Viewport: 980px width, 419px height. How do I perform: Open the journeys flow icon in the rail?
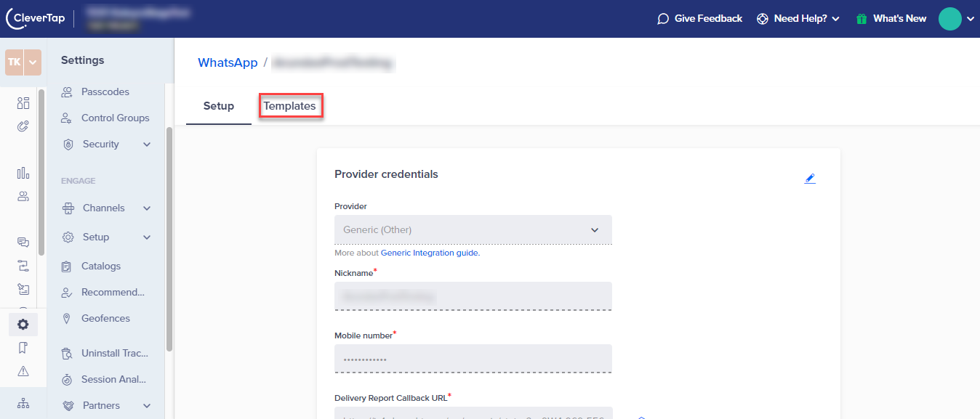[x=23, y=266]
